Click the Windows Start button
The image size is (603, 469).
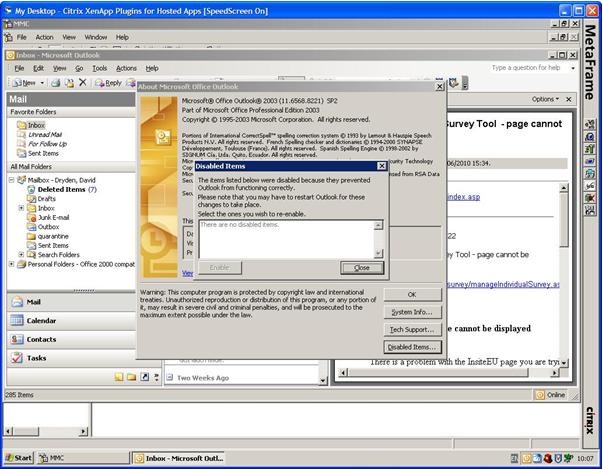click(x=18, y=458)
